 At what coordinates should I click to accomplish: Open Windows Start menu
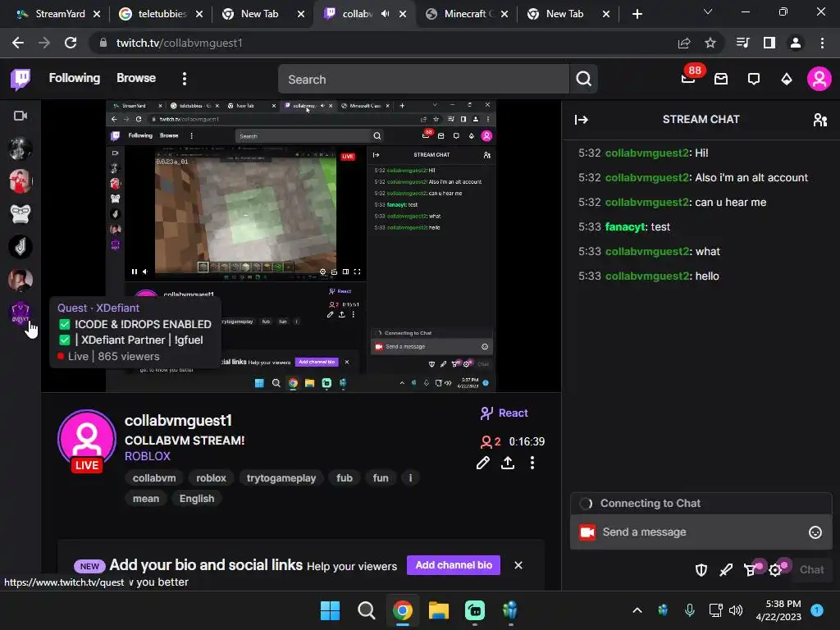click(330, 610)
